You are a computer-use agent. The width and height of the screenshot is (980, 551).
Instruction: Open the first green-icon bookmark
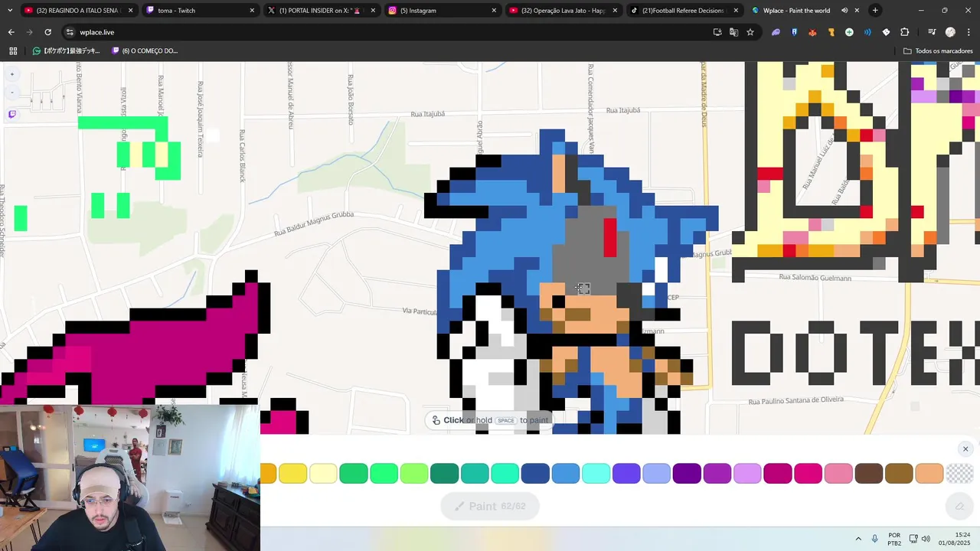[66, 51]
